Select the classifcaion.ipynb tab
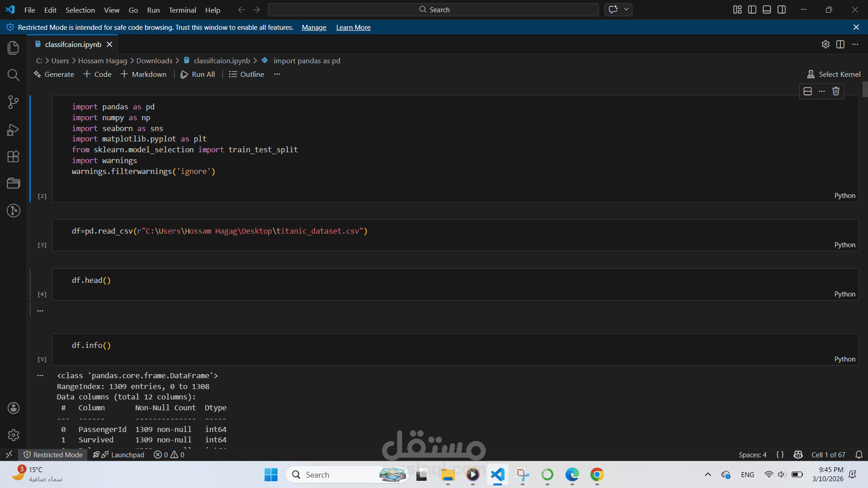868x488 pixels. coord(73,44)
